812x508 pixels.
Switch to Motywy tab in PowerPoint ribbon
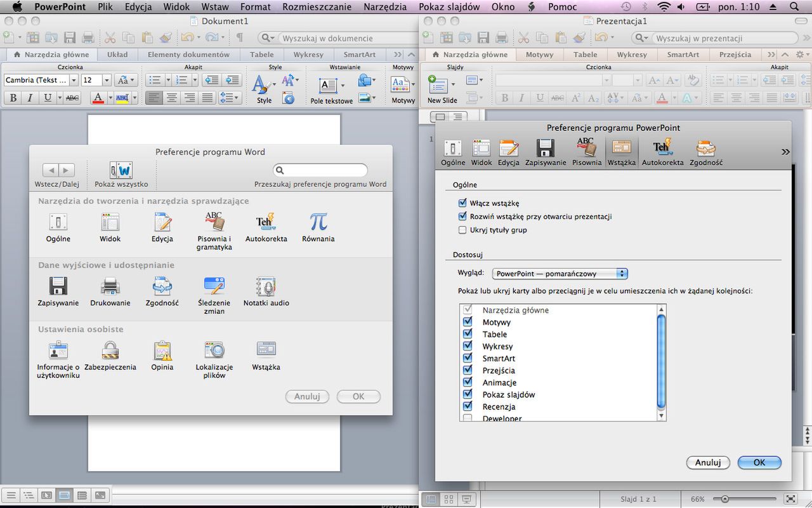click(540, 55)
